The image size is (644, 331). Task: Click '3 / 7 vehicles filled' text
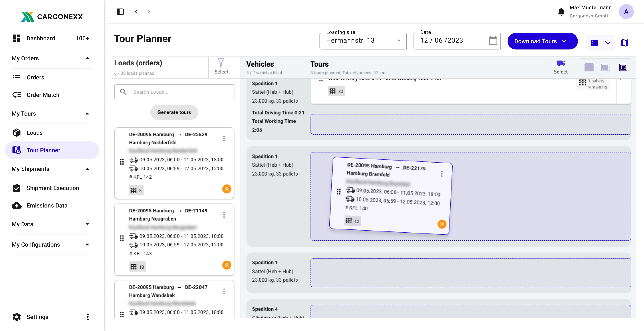264,73
